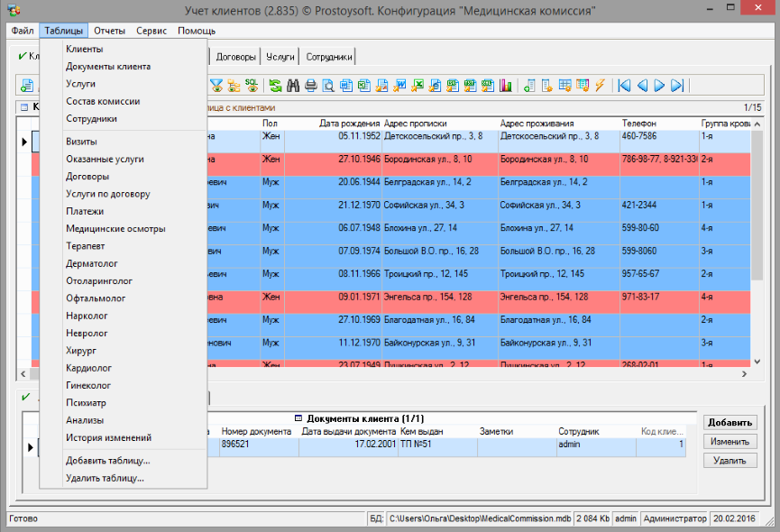Choose "Добавить таблицу..." in the Таблицы menu

point(107,461)
